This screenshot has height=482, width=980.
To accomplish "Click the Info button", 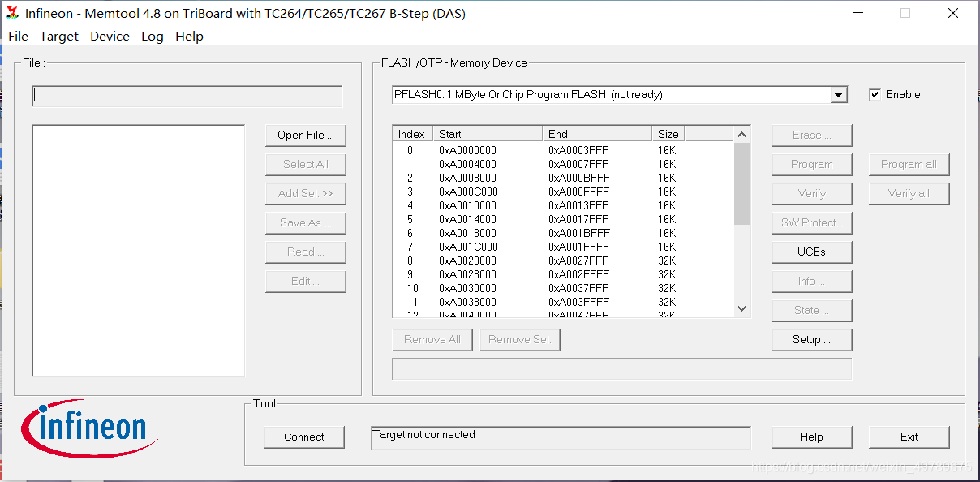I will click(x=811, y=282).
